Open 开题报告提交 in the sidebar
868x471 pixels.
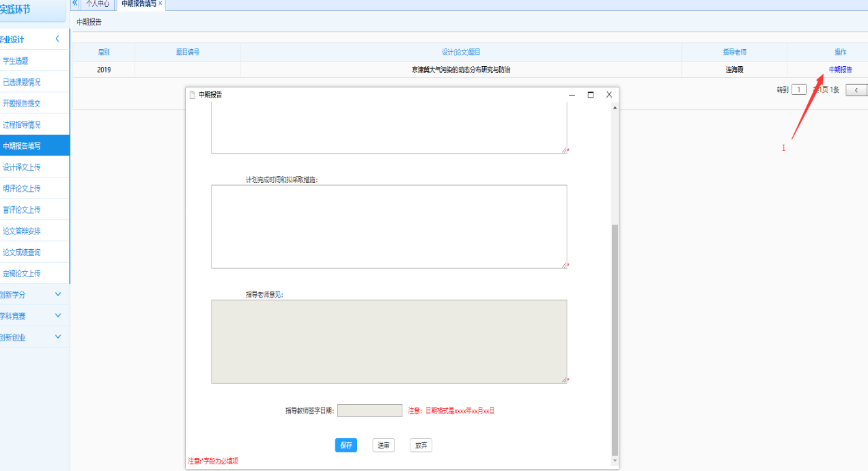[22, 103]
